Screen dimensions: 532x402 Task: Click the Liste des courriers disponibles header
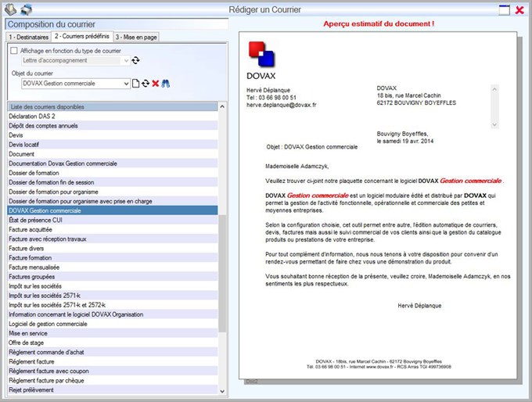(x=113, y=106)
